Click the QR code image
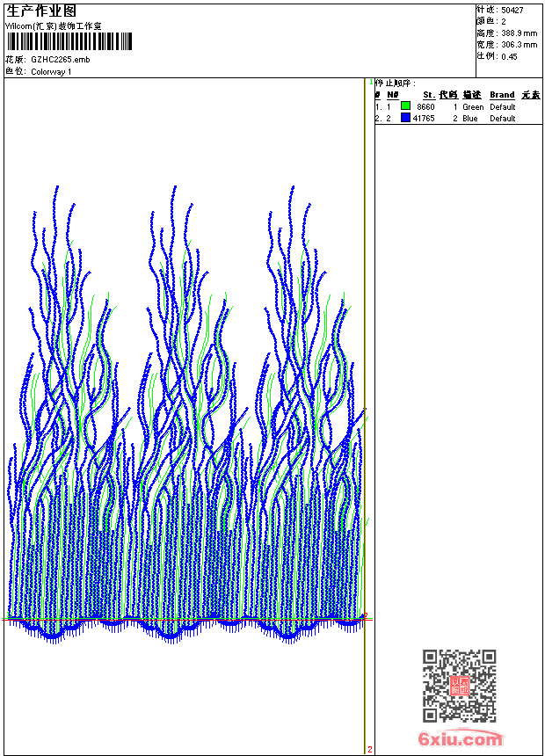The width and height of the screenshot is (545, 756). tap(460, 686)
